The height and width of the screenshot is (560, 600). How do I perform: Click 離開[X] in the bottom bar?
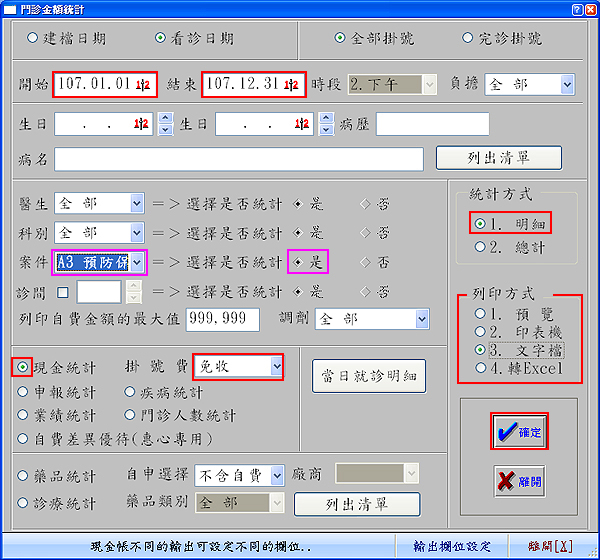(551, 547)
